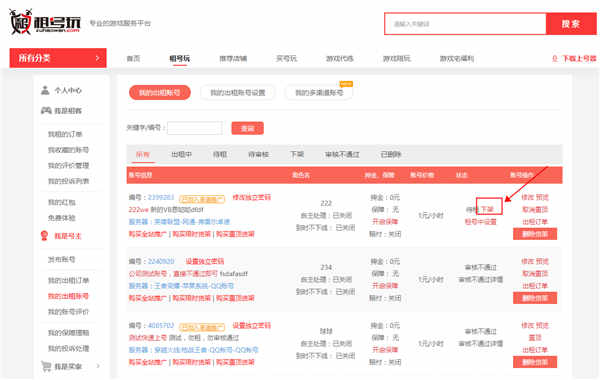600x380 pixels.
Task: Click the 租号玩 shield logo icon
Action: tap(20, 22)
